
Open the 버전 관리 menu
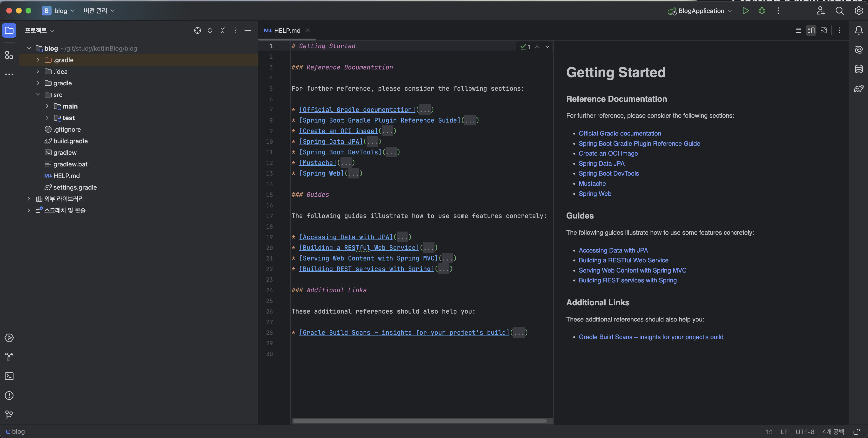coord(99,11)
